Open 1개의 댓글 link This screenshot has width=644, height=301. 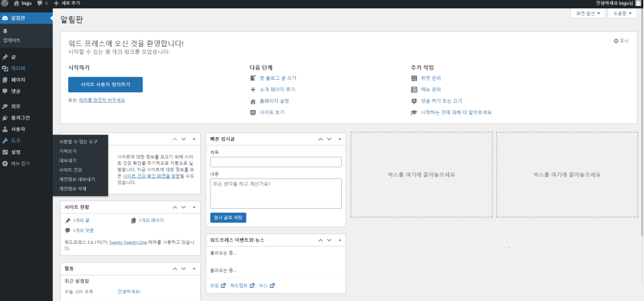(83, 230)
